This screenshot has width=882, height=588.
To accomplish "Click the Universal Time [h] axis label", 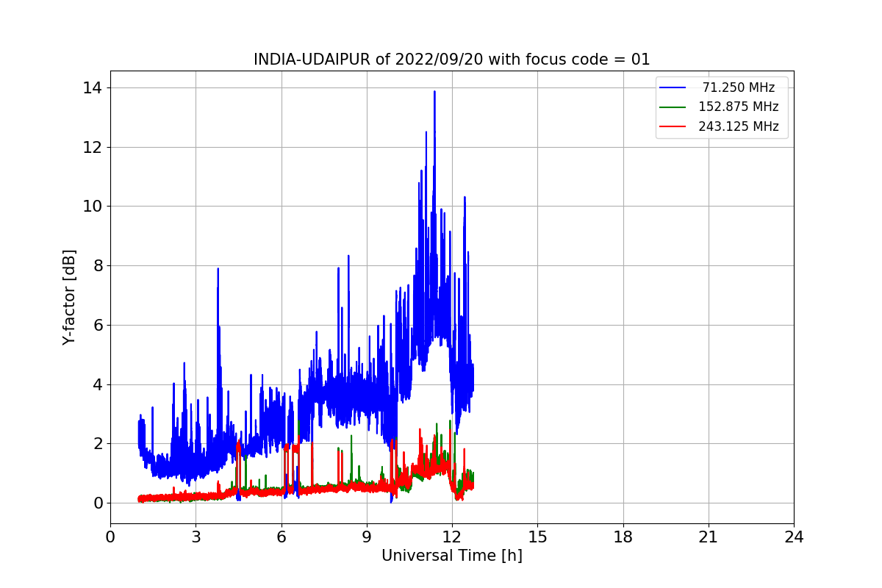I will click(x=451, y=556).
